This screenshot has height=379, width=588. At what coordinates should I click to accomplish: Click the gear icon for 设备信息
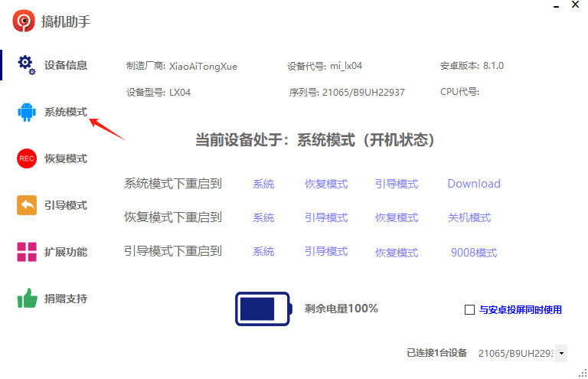pyautogui.click(x=27, y=66)
